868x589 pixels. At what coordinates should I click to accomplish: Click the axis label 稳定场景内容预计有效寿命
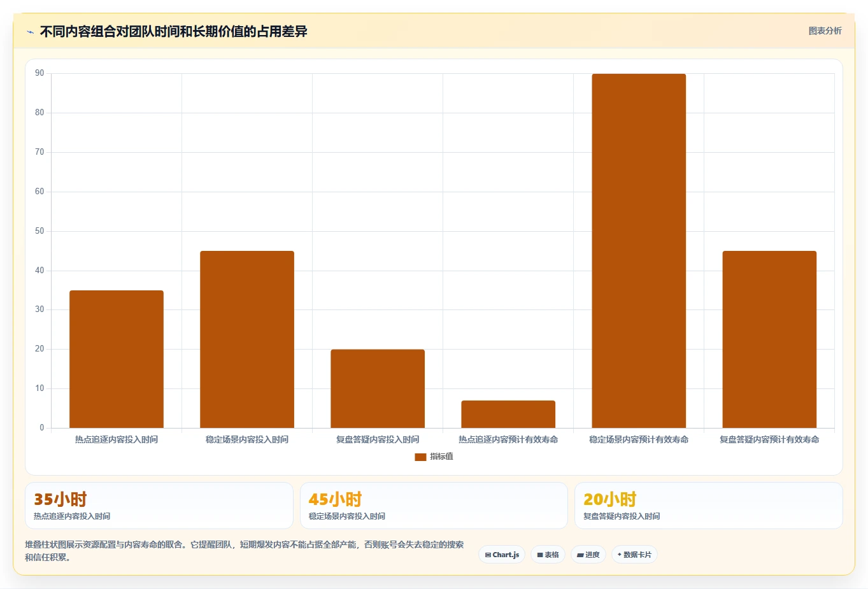coord(639,439)
